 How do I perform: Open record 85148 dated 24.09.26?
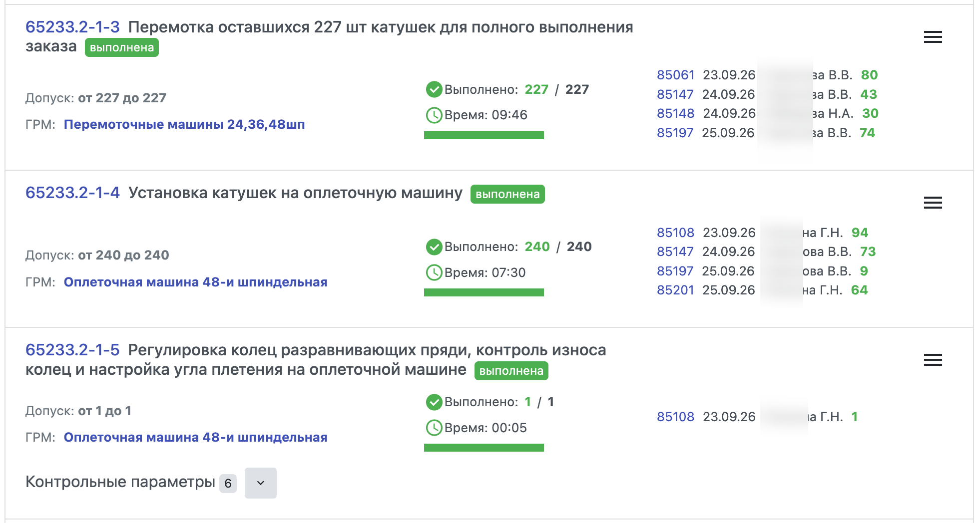click(x=675, y=113)
